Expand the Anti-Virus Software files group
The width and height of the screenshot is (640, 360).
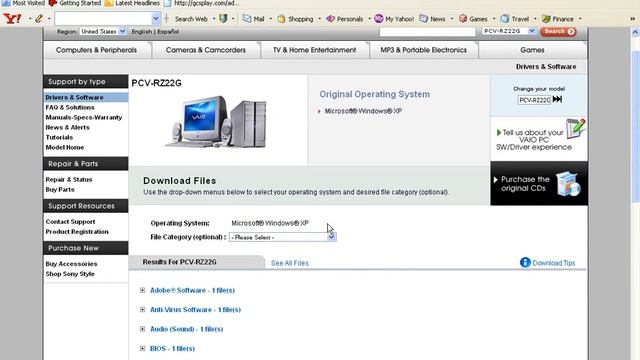coord(142,309)
